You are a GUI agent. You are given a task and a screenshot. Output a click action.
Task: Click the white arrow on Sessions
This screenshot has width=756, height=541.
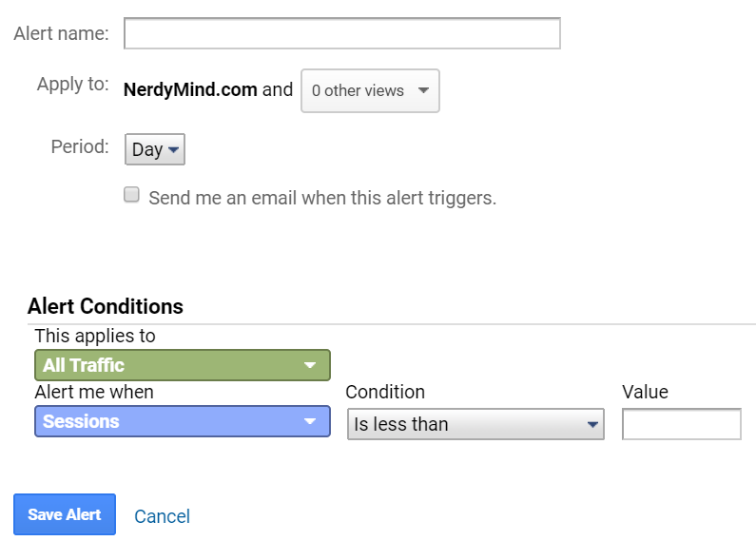[x=309, y=422]
